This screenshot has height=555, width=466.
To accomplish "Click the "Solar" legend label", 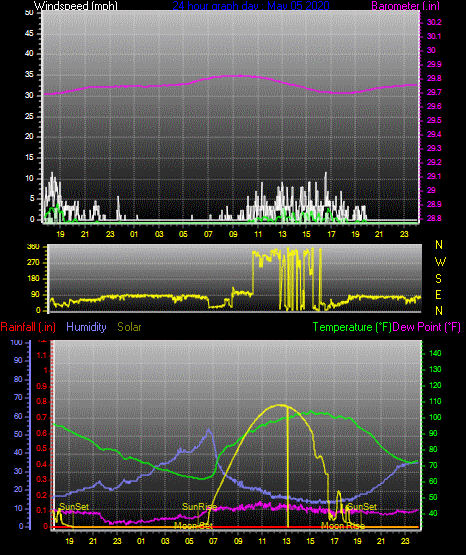I will [x=129, y=327].
